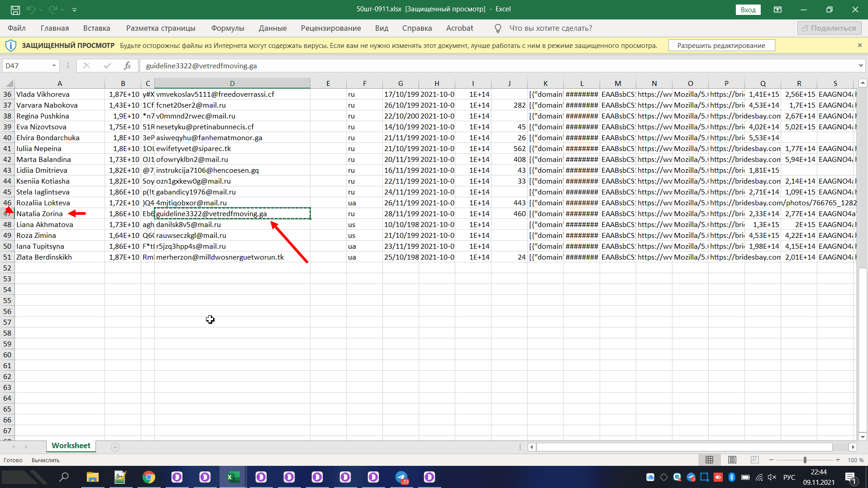
Task: Click cell merherzon@milldwosnerguetworun.tk
Action: tap(232, 257)
